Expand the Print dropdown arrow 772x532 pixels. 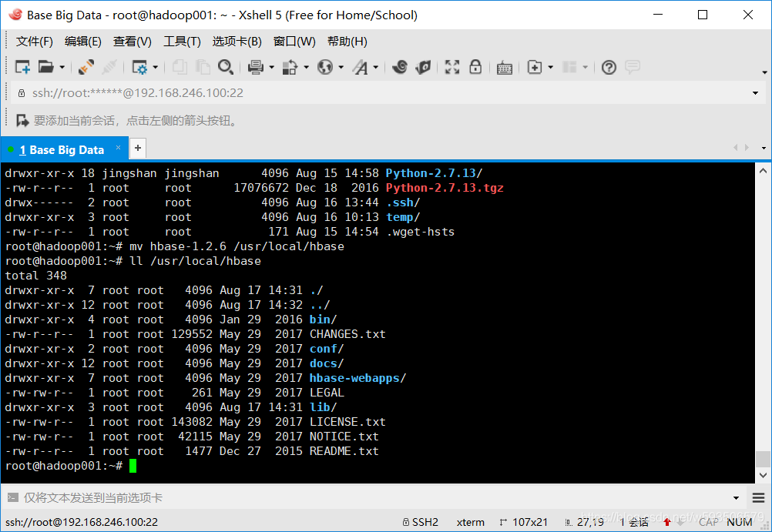pos(271,67)
